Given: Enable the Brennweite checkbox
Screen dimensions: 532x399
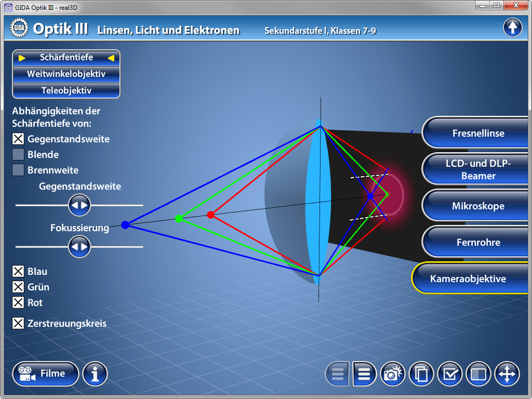Looking at the screenshot, I should point(18,170).
